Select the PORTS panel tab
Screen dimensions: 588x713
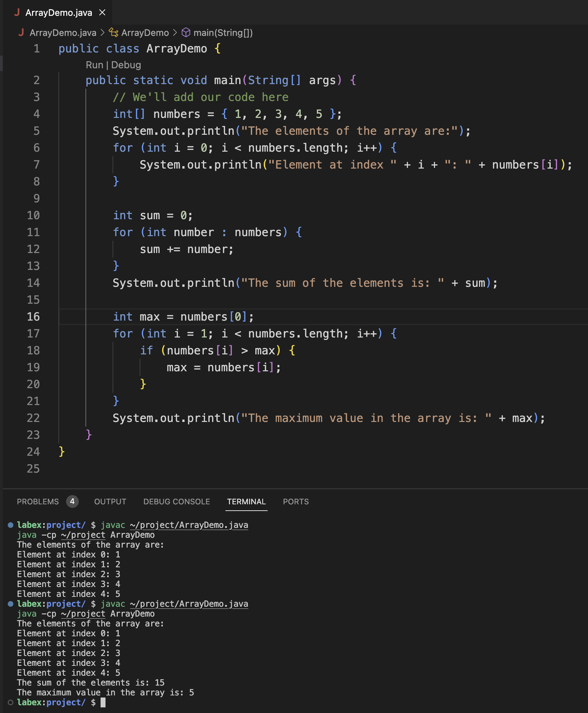pyautogui.click(x=296, y=501)
